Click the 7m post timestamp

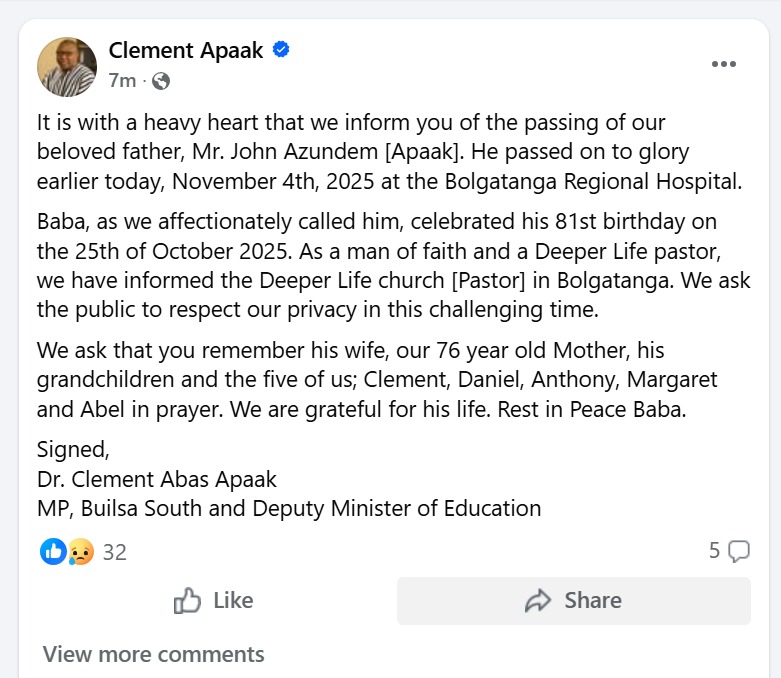coord(121,81)
